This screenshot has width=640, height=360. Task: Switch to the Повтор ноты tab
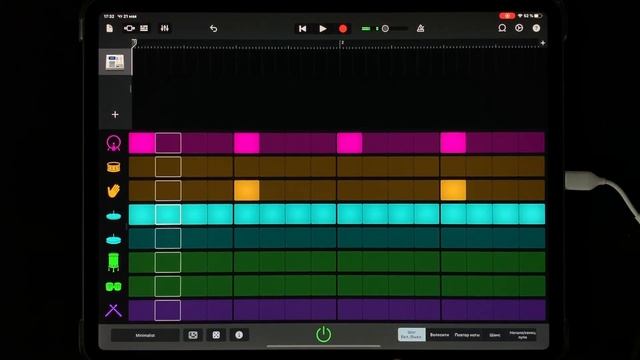467,335
